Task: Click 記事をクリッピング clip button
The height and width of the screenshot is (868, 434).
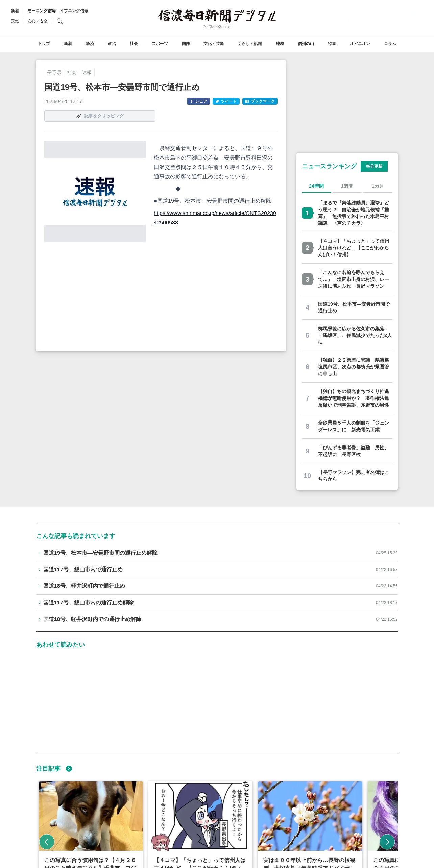Action: point(100,116)
